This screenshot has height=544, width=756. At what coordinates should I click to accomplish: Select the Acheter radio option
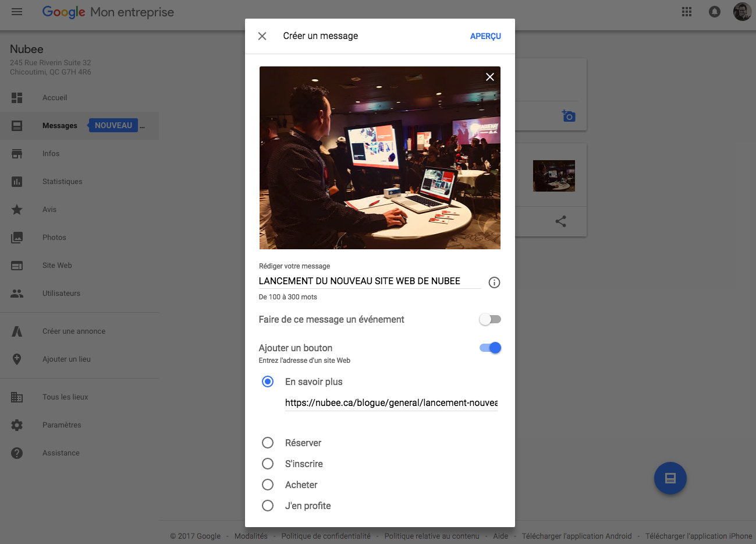coord(268,485)
